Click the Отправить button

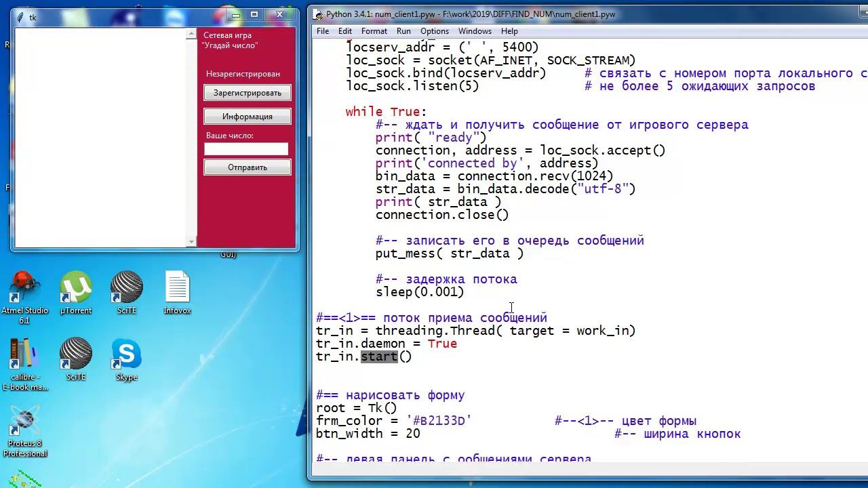(x=248, y=167)
